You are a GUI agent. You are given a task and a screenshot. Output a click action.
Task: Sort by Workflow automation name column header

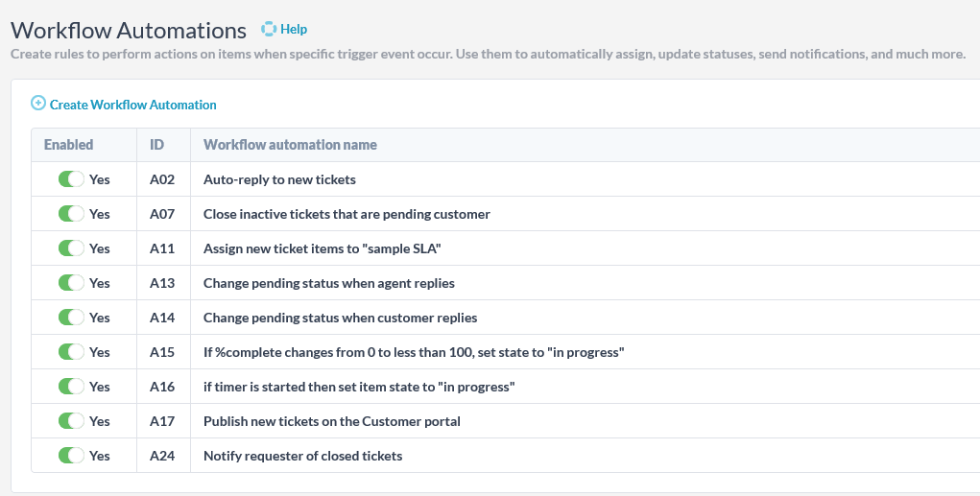click(290, 145)
